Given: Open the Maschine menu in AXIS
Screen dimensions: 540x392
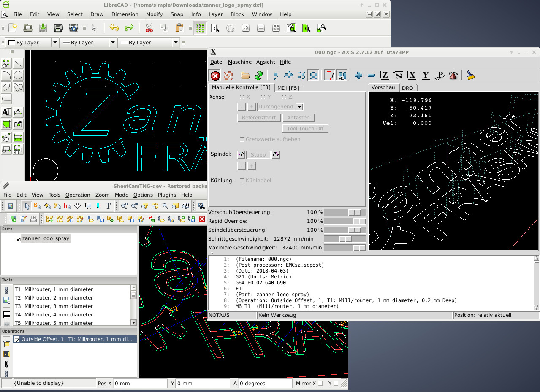Looking at the screenshot, I should [x=239, y=62].
